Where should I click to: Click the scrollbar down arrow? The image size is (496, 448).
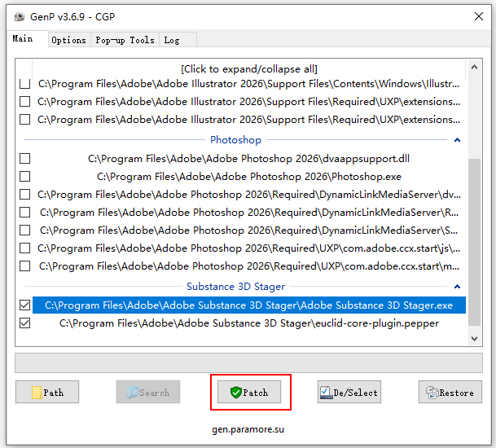(x=474, y=339)
